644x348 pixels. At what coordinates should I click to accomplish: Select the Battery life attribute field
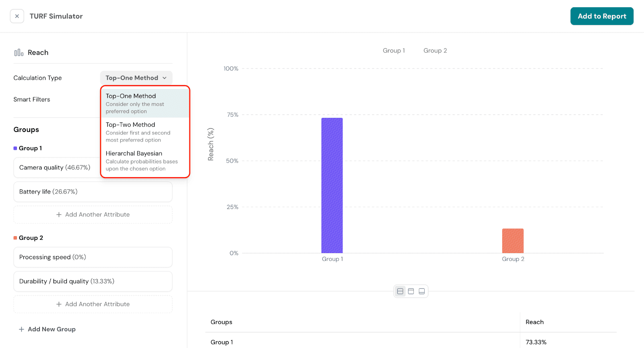click(x=93, y=192)
